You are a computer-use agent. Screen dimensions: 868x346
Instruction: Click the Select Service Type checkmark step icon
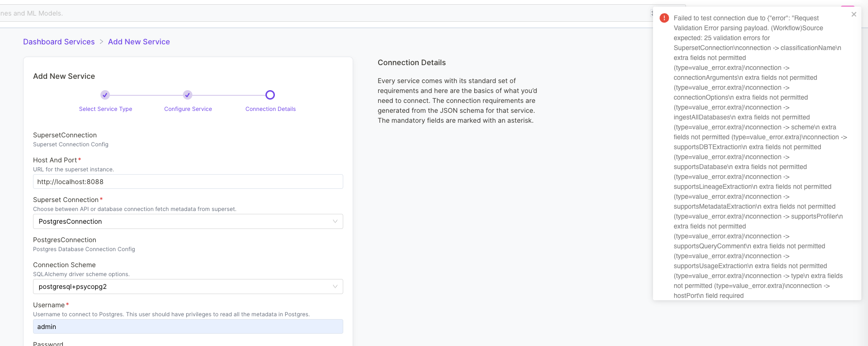[x=105, y=95]
